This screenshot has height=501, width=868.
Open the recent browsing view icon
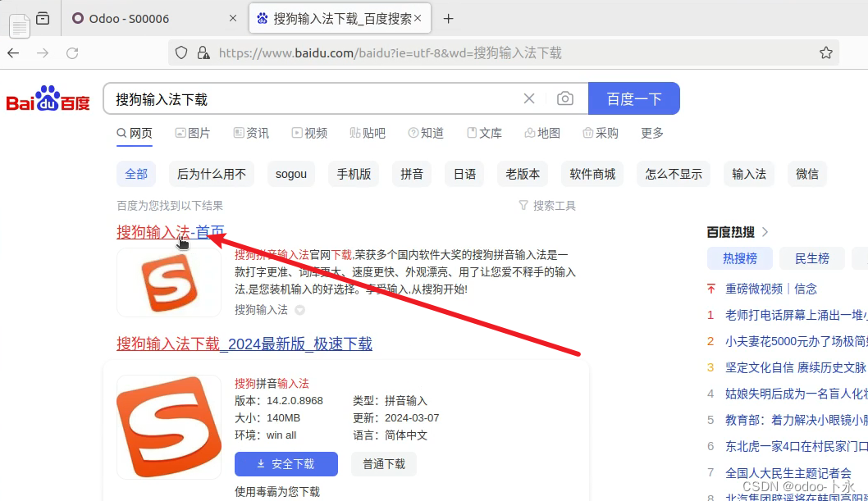[x=43, y=18]
